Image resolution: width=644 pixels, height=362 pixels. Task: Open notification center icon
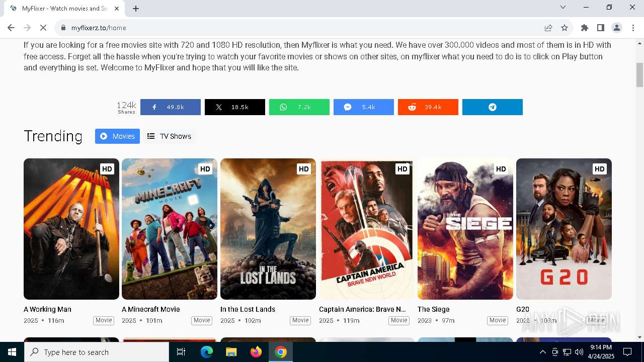(627, 352)
